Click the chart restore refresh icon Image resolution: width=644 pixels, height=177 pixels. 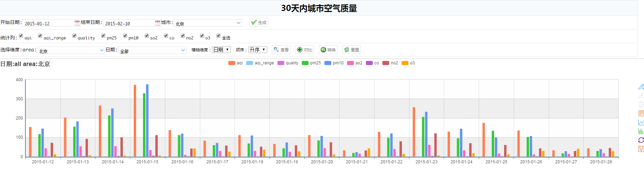click(641, 140)
